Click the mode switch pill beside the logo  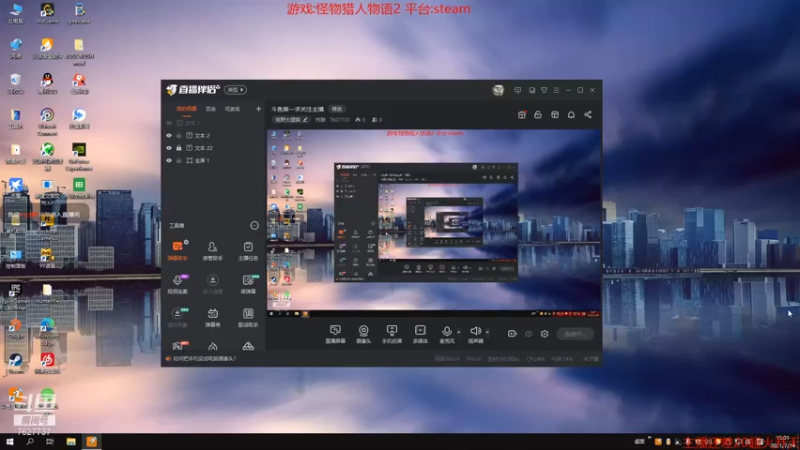click(x=235, y=90)
